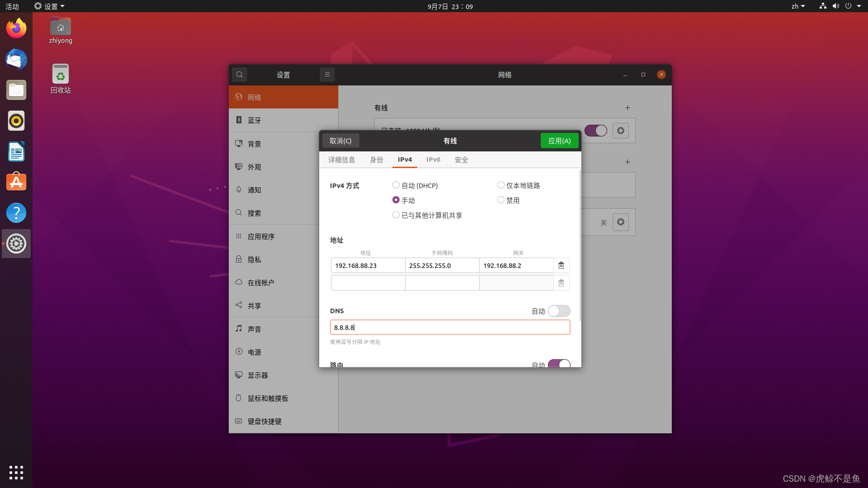Screen dimensions: 868x488
Task: Open the proxy gear settings button
Action: click(x=620, y=222)
